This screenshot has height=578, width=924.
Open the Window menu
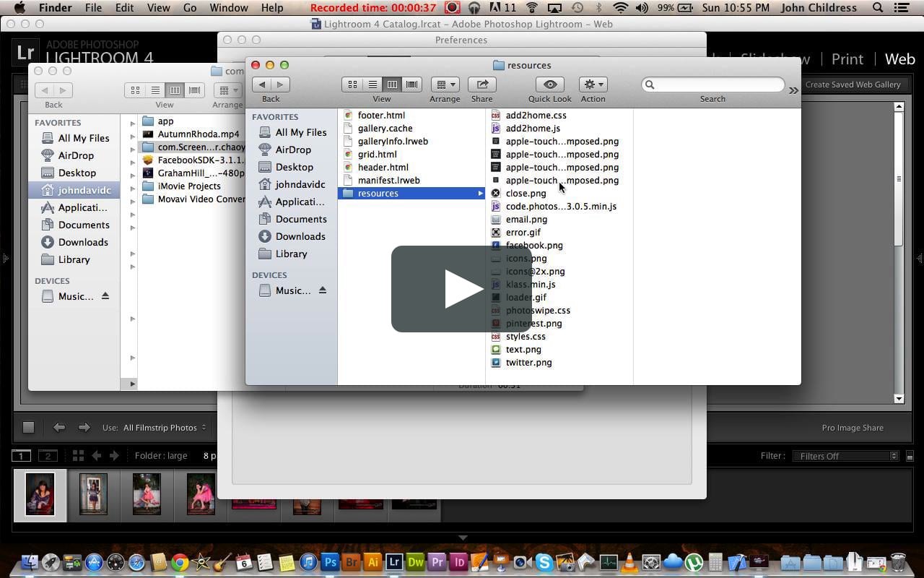coord(229,8)
